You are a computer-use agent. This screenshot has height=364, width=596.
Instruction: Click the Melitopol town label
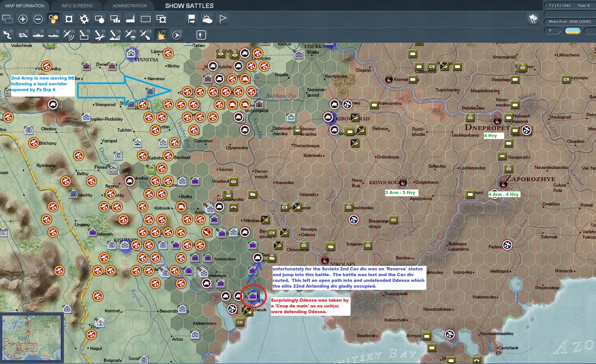coord(499,271)
